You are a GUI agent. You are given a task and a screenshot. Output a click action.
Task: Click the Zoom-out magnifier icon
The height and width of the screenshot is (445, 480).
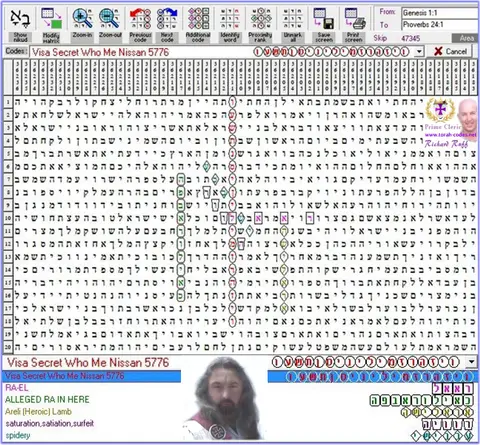109,18
